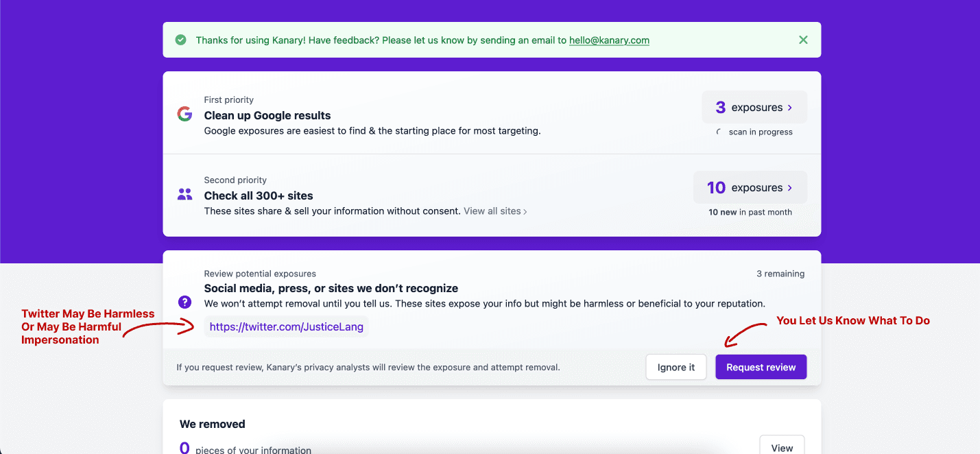
Task: Open the twitter.com/JusticeLang link
Action: pos(287,326)
